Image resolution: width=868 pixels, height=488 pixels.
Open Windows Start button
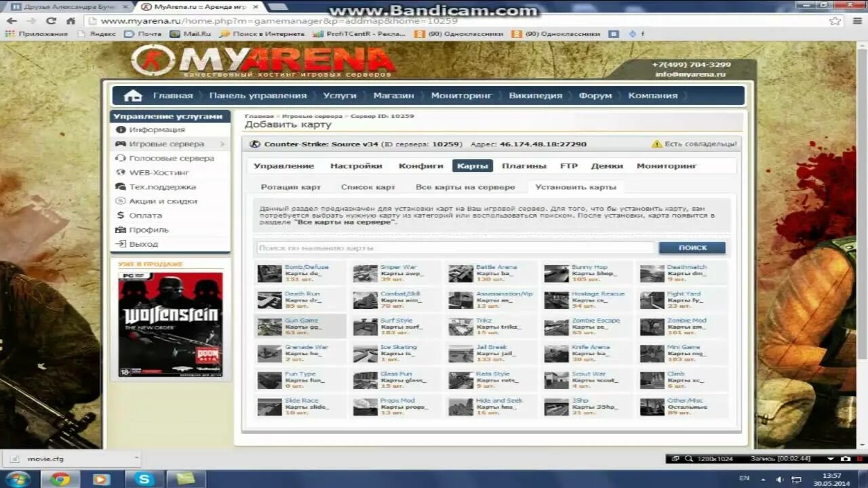click(18, 479)
